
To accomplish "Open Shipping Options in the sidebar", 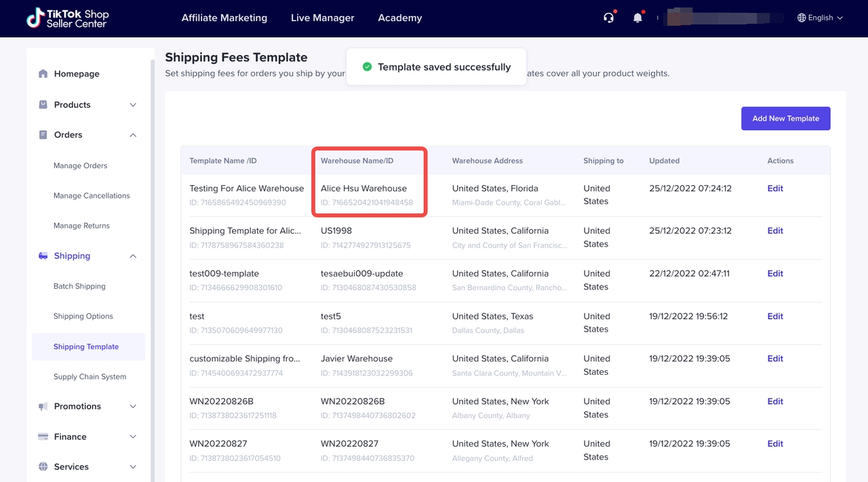I will pyautogui.click(x=83, y=317).
